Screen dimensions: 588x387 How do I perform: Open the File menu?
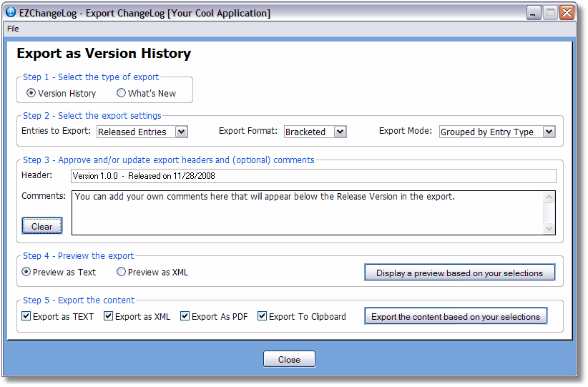[x=13, y=29]
